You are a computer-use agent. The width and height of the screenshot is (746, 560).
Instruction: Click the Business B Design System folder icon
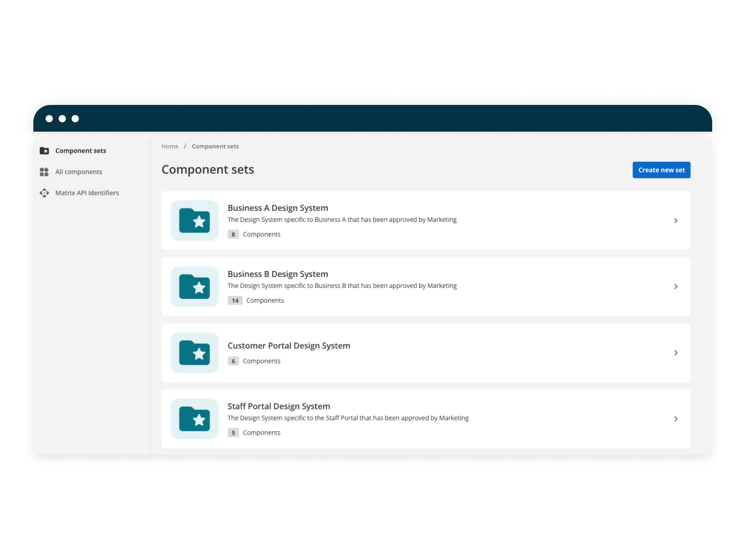(194, 287)
